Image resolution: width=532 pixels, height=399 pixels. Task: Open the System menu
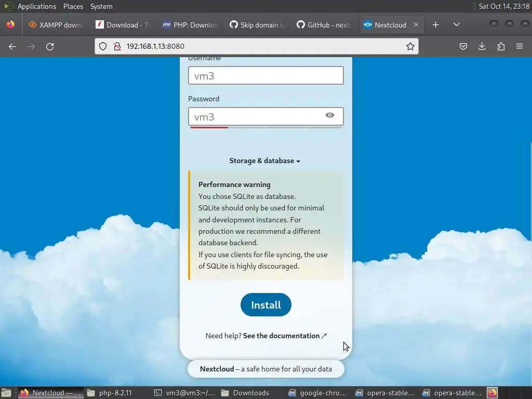pyautogui.click(x=101, y=6)
